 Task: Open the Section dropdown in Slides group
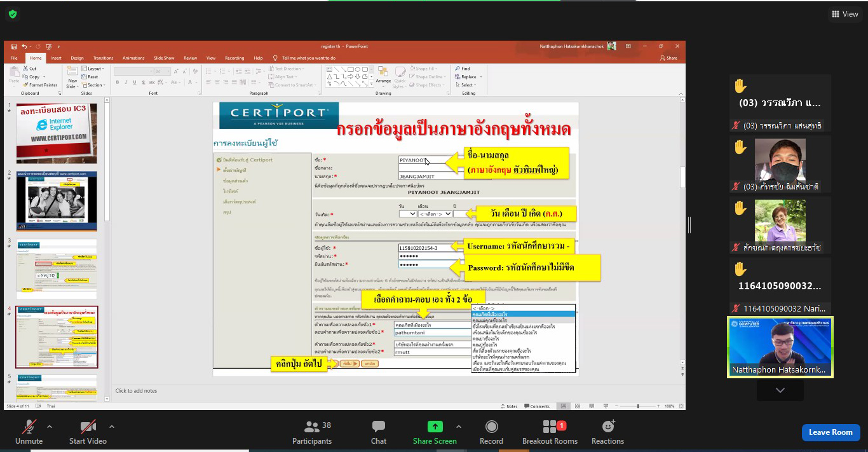point(93,85)
